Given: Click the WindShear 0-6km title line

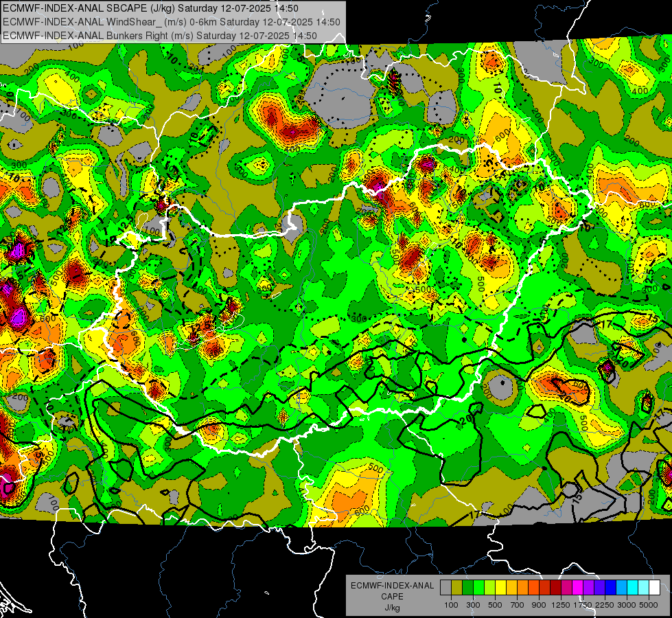Looking at the screenshot, I should (172, 22).
